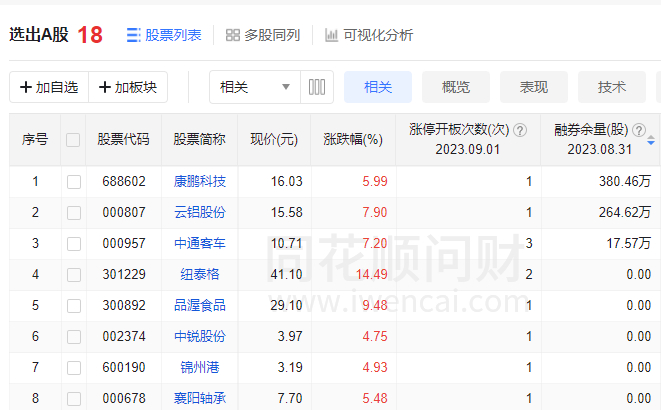Switch to 多股同列 view
661x410 pixels.
[x=263, y=35]
